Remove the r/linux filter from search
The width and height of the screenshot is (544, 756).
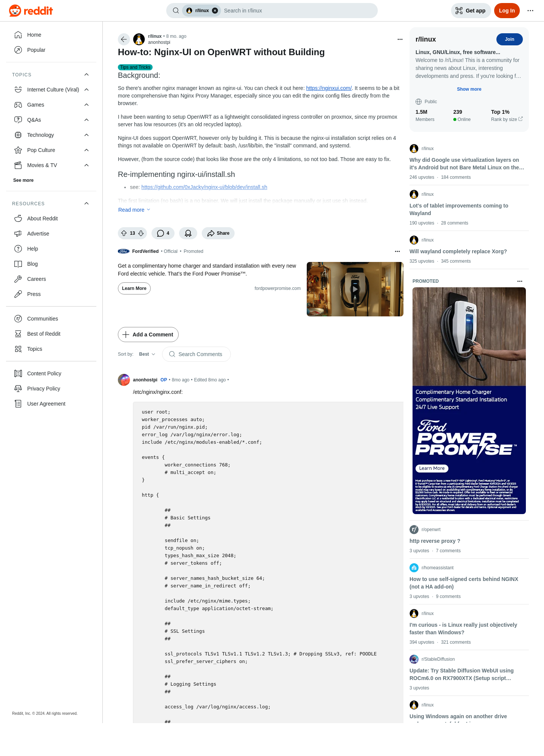click(x=215, y=11)
